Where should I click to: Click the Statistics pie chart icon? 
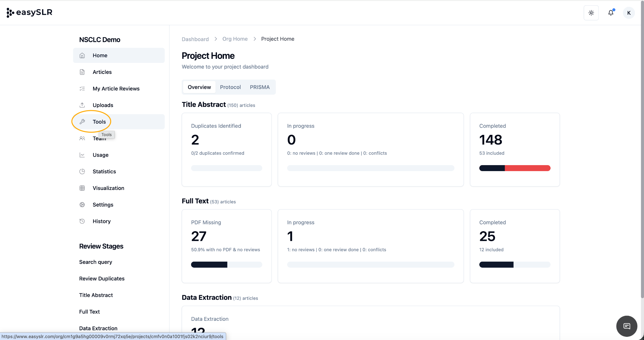(82, 171)
